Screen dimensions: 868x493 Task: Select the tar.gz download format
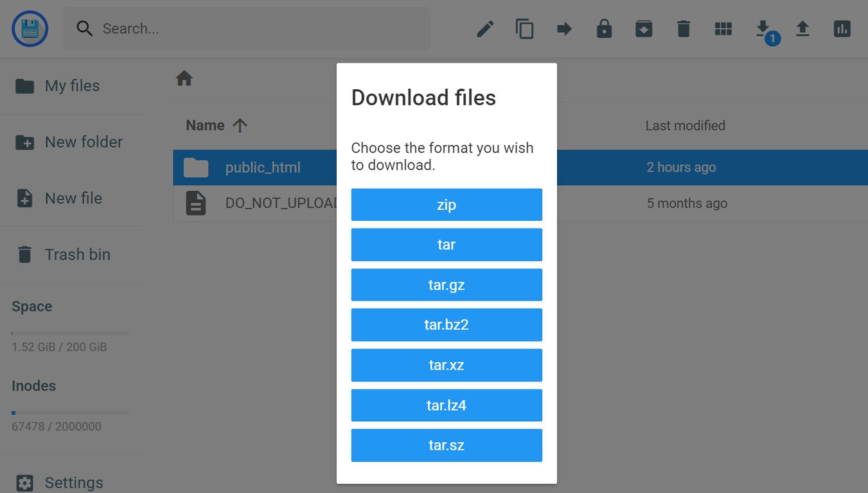tap(447, 284)
